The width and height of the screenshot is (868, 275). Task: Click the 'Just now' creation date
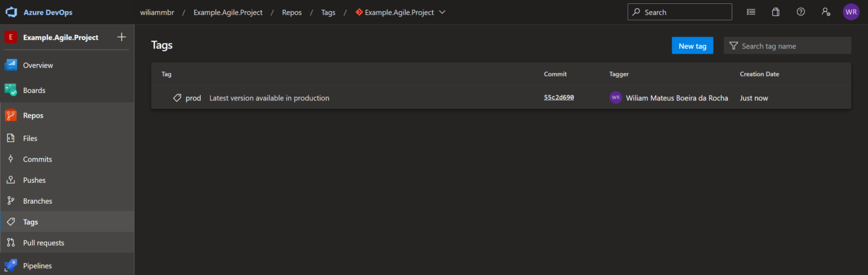(x=754, y=98)
